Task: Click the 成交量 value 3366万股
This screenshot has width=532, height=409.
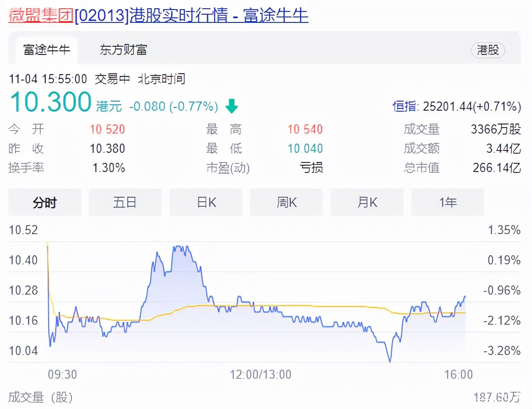Action: [x=496, y=129]
